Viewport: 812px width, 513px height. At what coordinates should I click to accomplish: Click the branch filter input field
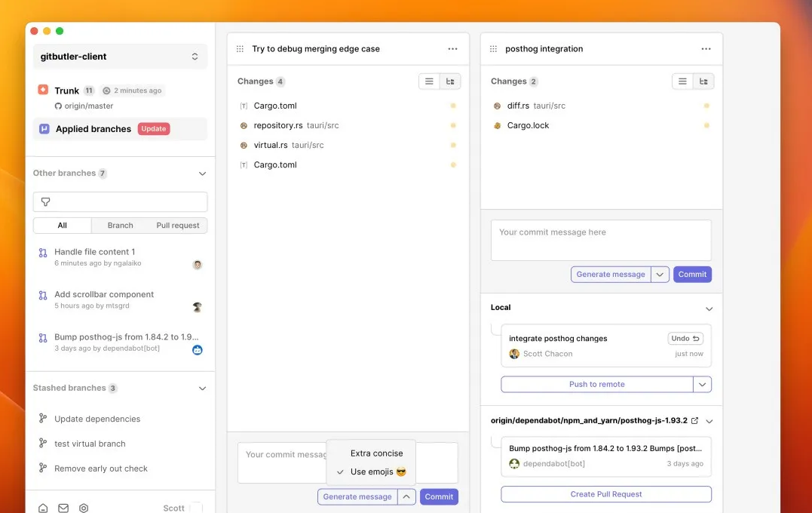(x=120, y=201)
